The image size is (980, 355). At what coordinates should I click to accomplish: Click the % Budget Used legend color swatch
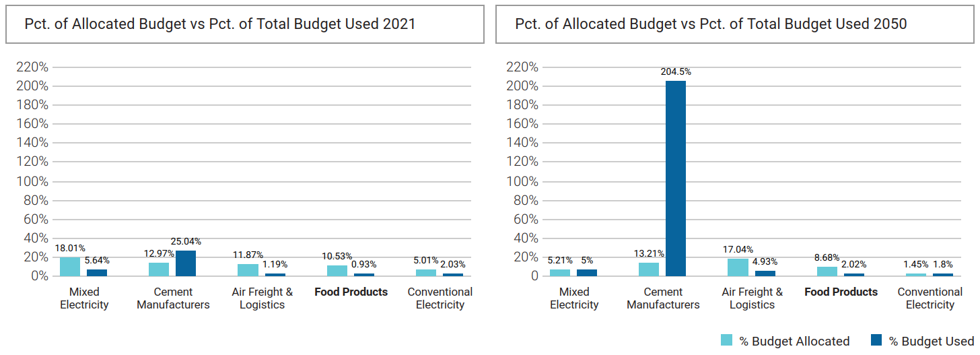click(876, 340)
